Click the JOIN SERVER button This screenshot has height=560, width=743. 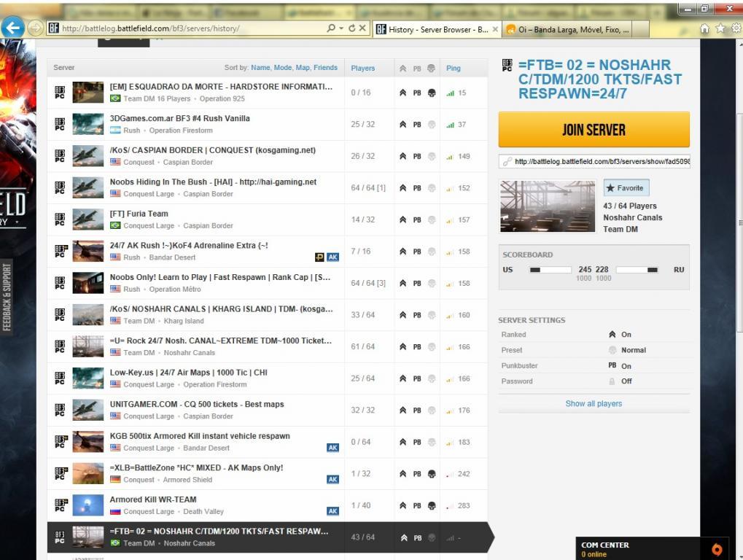pyautogui.click(x=594, y=129)
